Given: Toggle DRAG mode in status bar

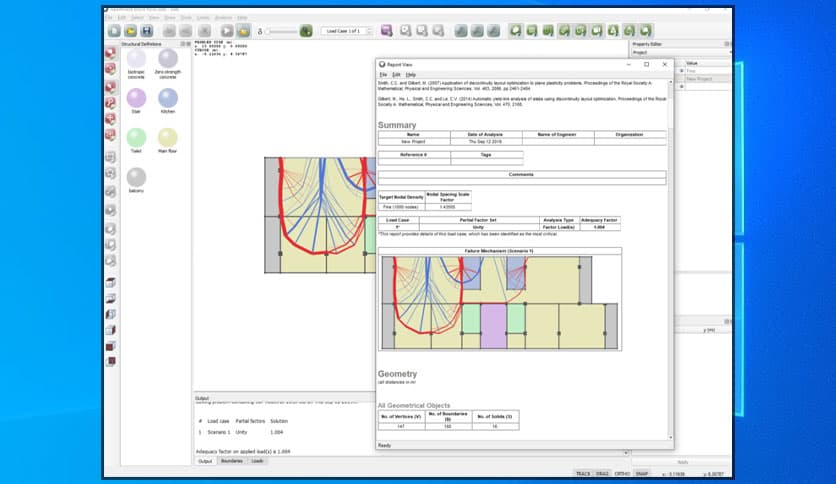Looking at the screenshot, I should point(602,474).
